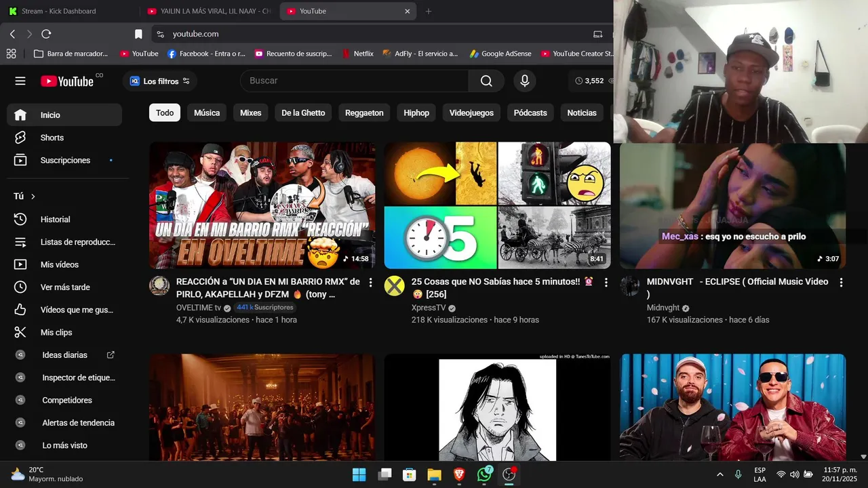Select the Mixes filter chip
The width and height of the screenshot is (868, 488).
[250, 113]
